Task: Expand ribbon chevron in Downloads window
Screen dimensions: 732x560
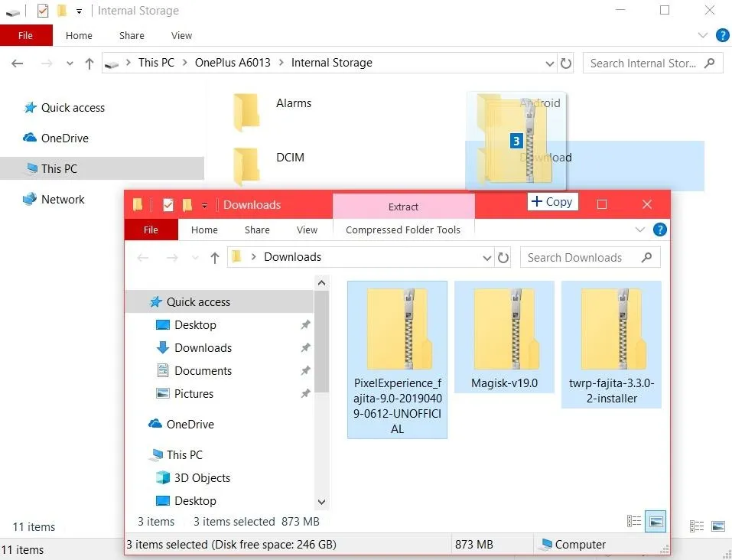Action: pos(640,230)
